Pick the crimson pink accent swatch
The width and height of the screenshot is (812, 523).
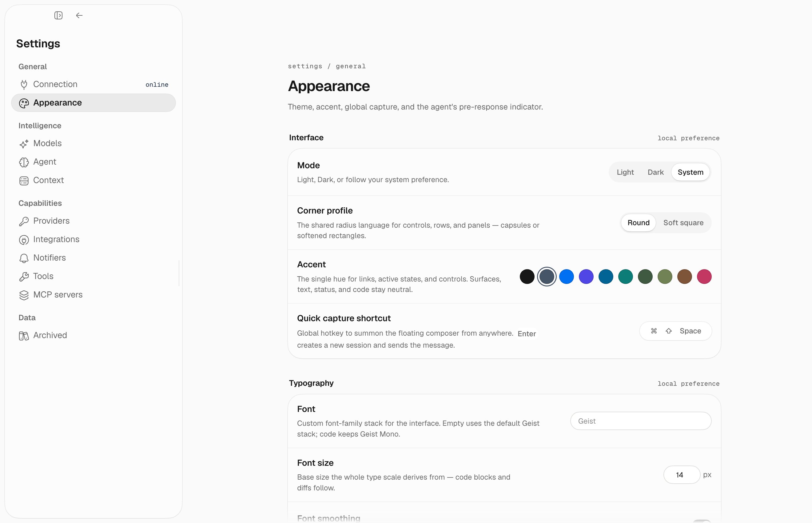pyautogui.click(x=704, y=277)
